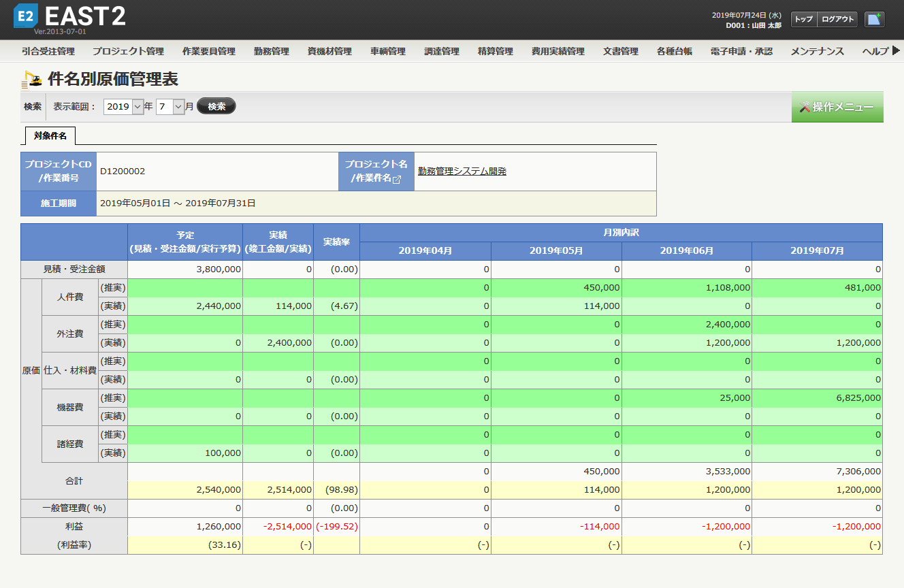Click the (-199.52) profit rate cell

[x=336, y=527]
